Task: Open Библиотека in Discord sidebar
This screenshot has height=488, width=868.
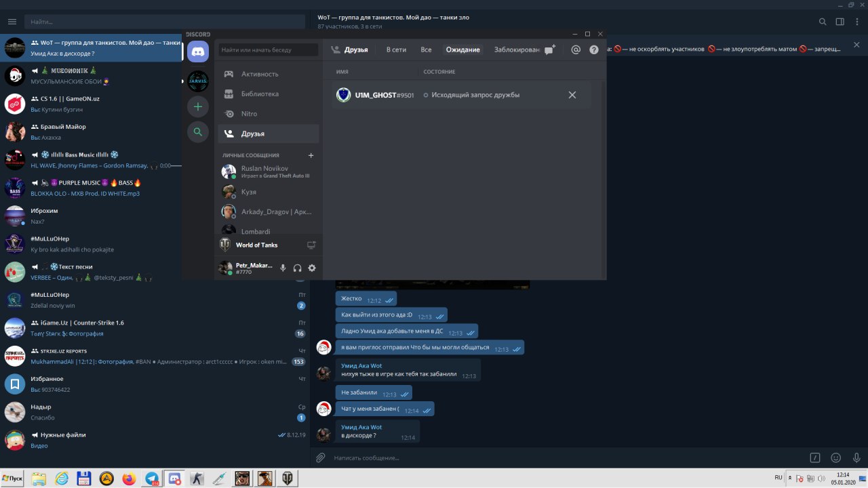Action: pyautogui.click(x=269, y=94)
